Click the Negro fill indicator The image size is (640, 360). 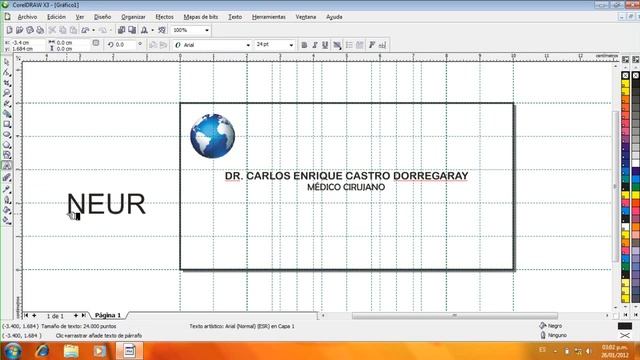(551, 326)
